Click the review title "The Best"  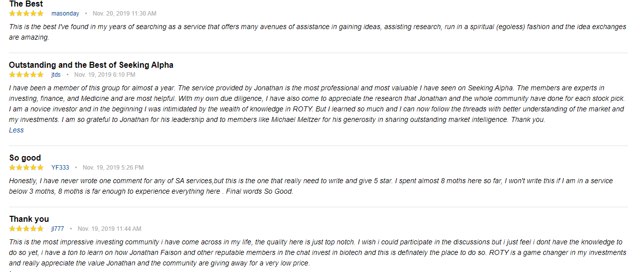pos(26,4)
